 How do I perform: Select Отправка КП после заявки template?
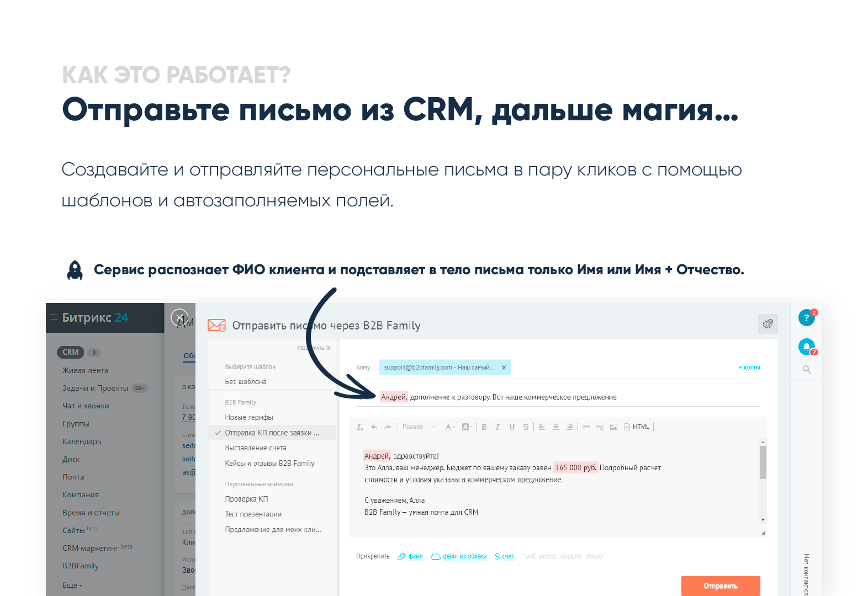tap(272, 433)
